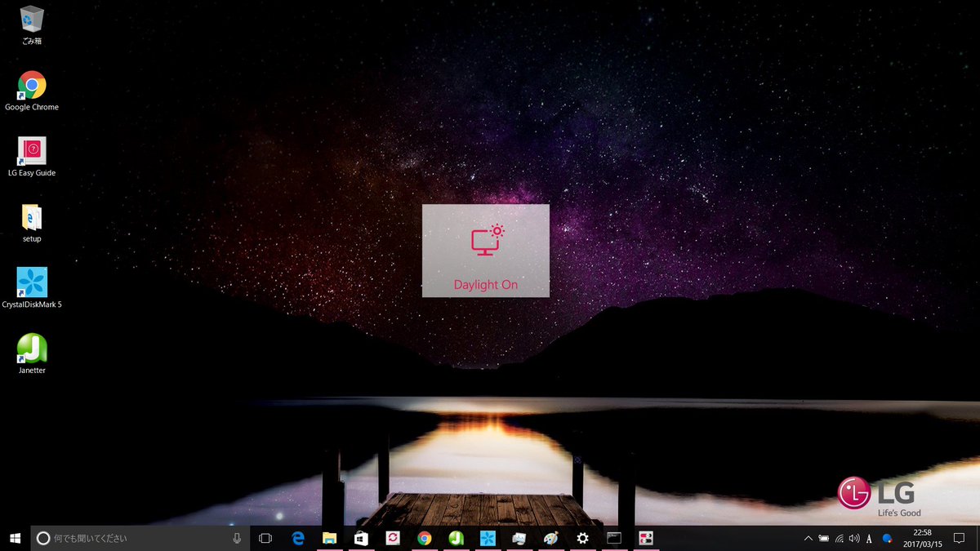The width and height of the screenshot is (980, 551).
Task: Select the LG Easy Guide desktop shortcut
Action: [x=32, y=157]
